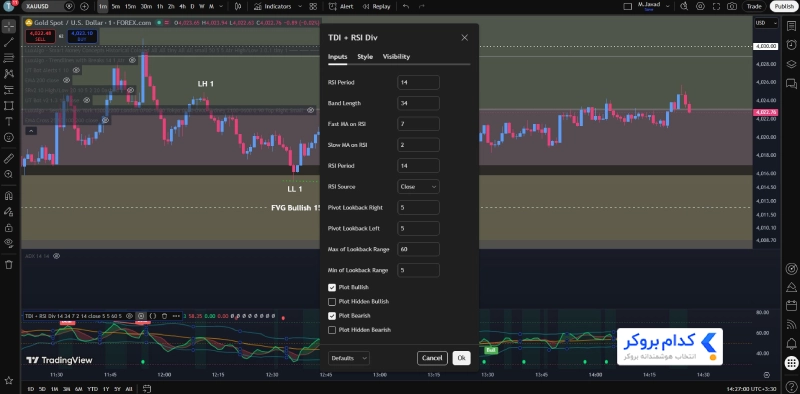Open the RSI Source dropdown
Screen dimensions: 800x394
[418, 187]
